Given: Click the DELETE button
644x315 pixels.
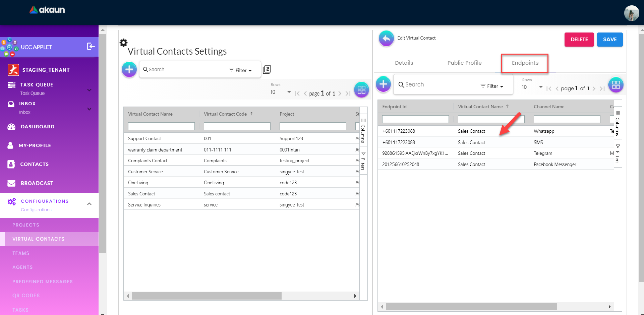Looking at the screenshot, I should [579, 40].
